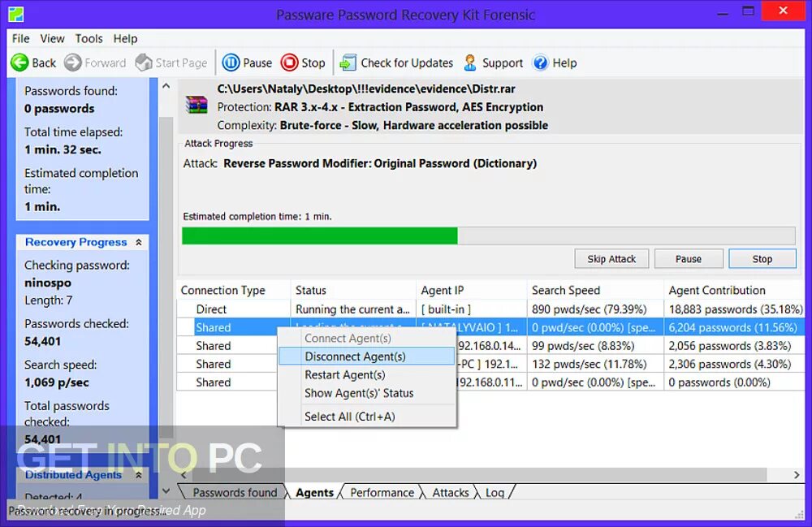This screenshot has height=527, width=812.
Task: Click the blue Help question mark icon
Action: click(540, 63)
